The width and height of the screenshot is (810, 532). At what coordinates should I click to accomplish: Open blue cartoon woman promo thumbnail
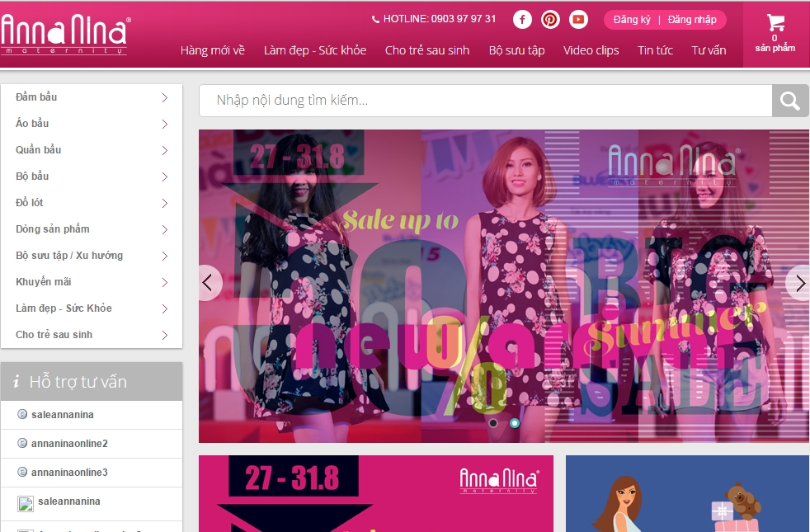[x=688, y=493]
